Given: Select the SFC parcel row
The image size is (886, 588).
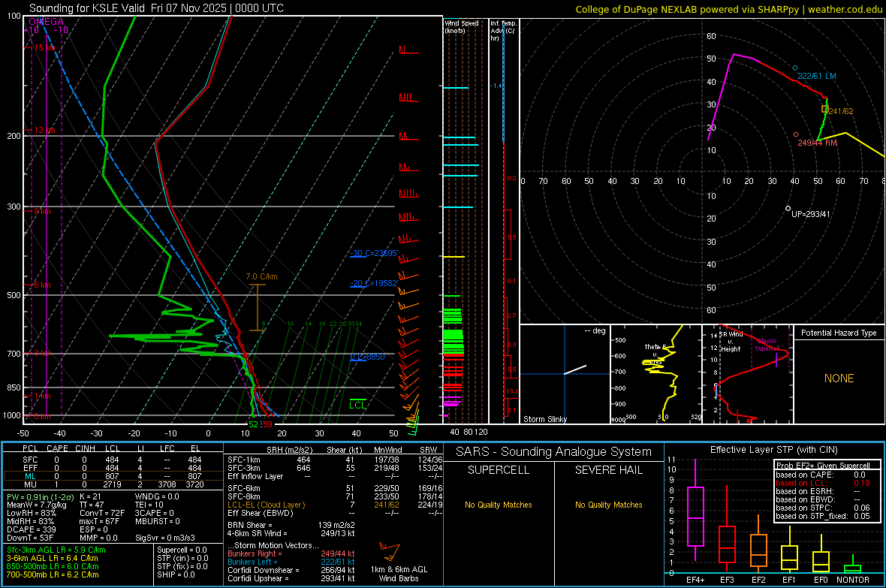Looking at the screenshot, I should tap(113, 460).
